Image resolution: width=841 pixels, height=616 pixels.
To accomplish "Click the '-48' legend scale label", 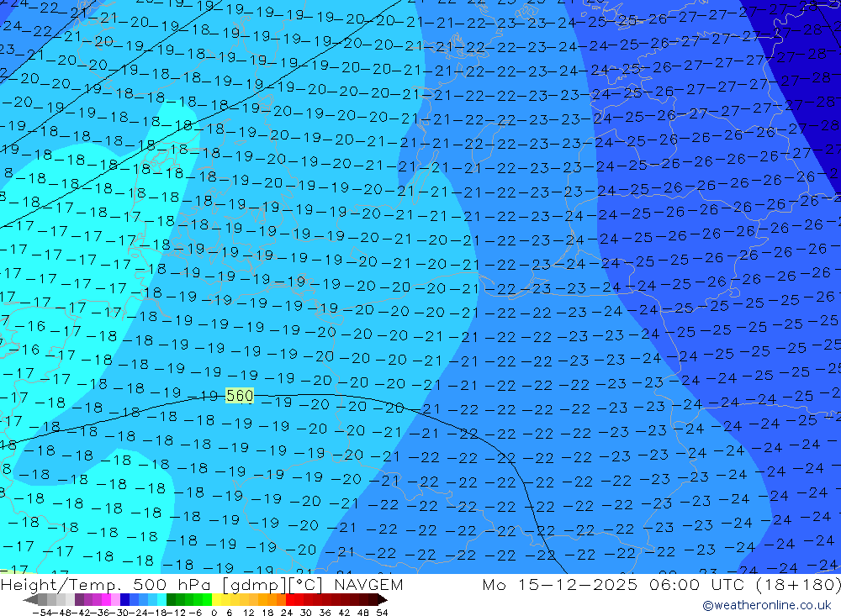I will click(x=62, y=613).
